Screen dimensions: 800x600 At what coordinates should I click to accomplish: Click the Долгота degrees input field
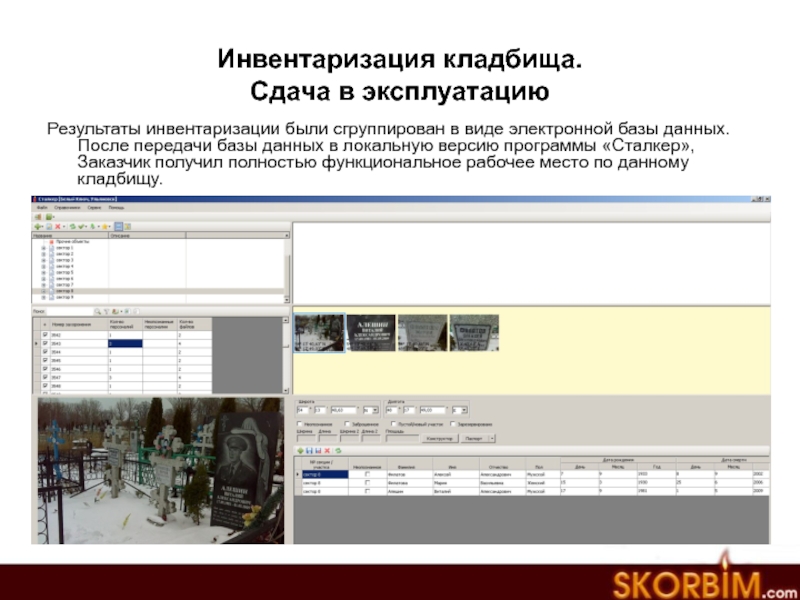point(392,410)
